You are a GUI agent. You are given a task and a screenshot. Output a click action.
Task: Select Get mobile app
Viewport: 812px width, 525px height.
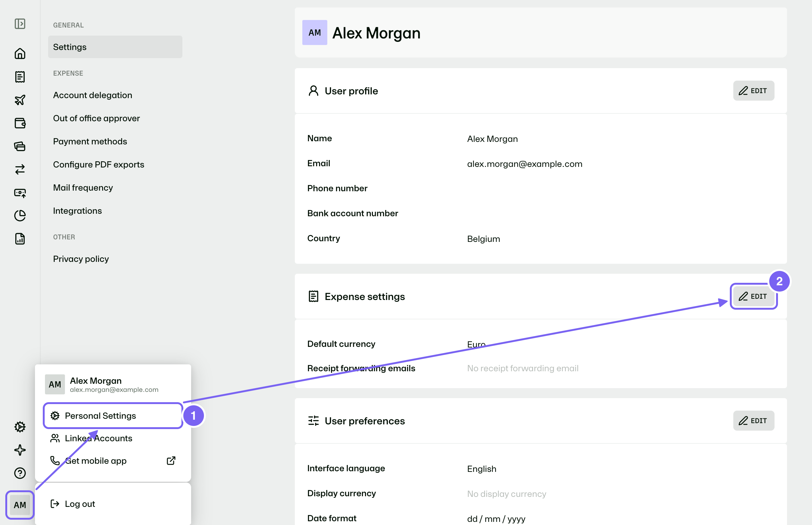[113, 461]
